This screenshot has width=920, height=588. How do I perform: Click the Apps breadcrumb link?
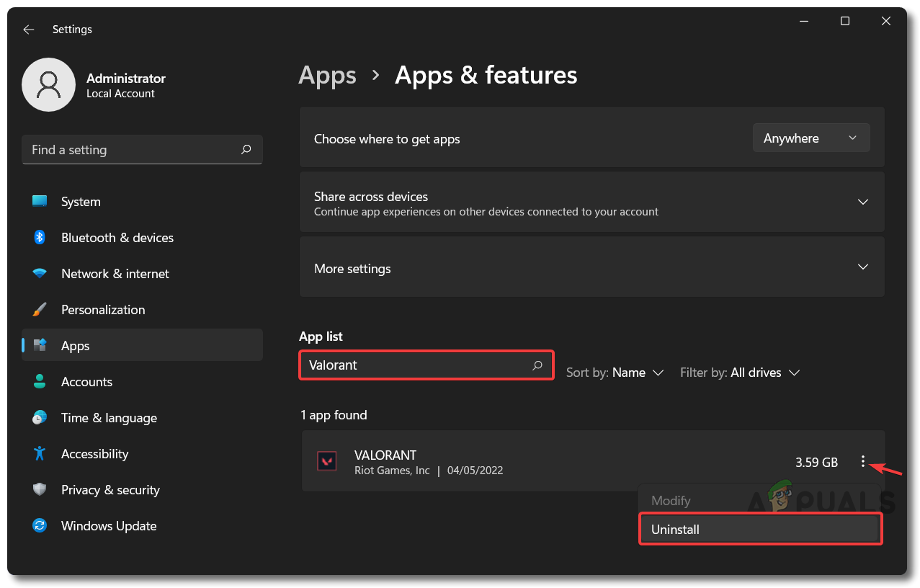[x=328, y=76]
